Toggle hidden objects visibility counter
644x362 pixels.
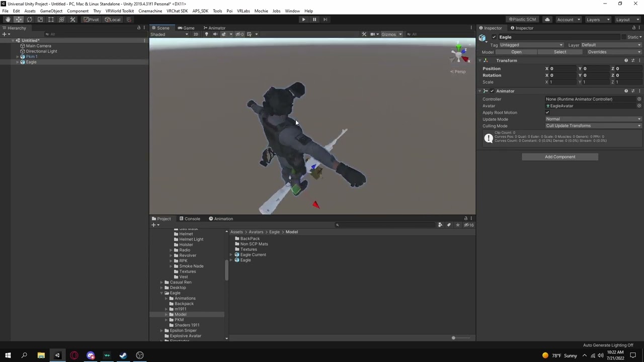coord(239,34)
